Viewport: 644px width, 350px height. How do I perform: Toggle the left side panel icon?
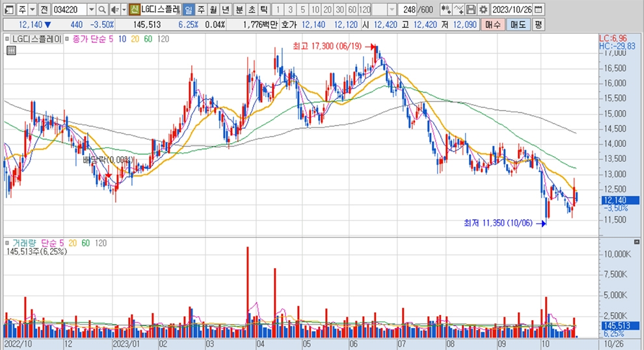pos(8,9)
